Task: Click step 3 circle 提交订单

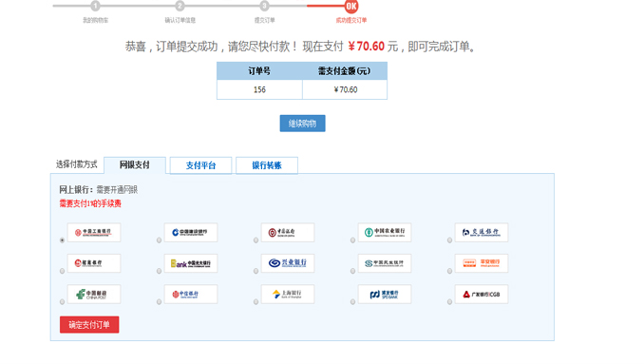Action: pos(264,6)
